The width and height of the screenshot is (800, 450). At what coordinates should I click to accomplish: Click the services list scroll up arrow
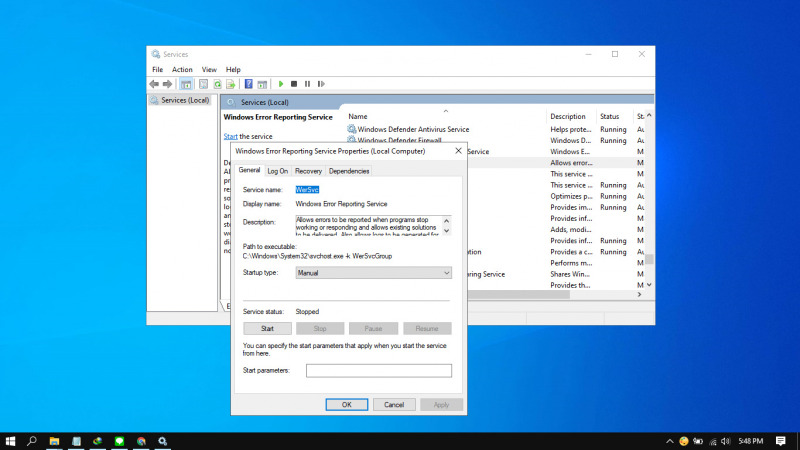click(x=649, y=115)
